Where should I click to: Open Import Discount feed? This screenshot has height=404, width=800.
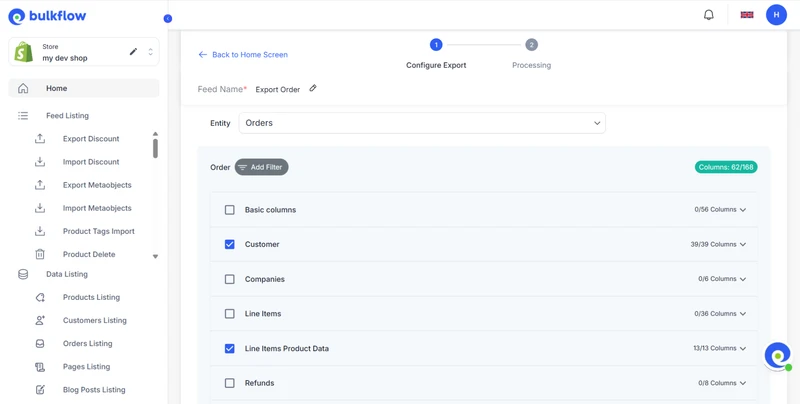tap(91, 162)
